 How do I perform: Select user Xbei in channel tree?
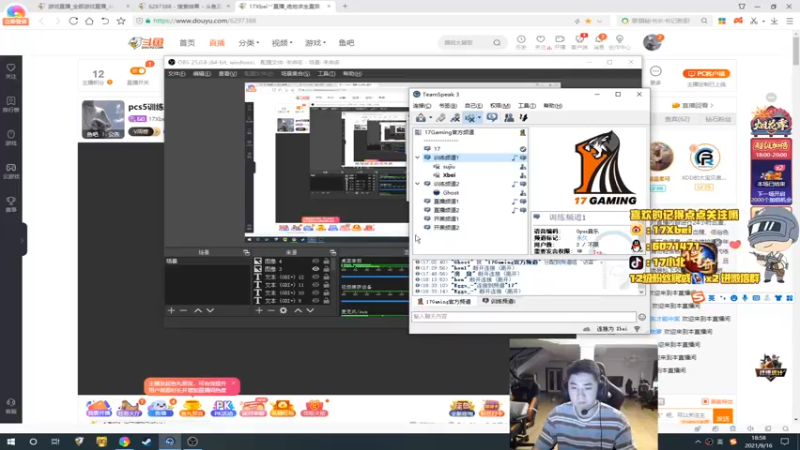click(449, 175)
